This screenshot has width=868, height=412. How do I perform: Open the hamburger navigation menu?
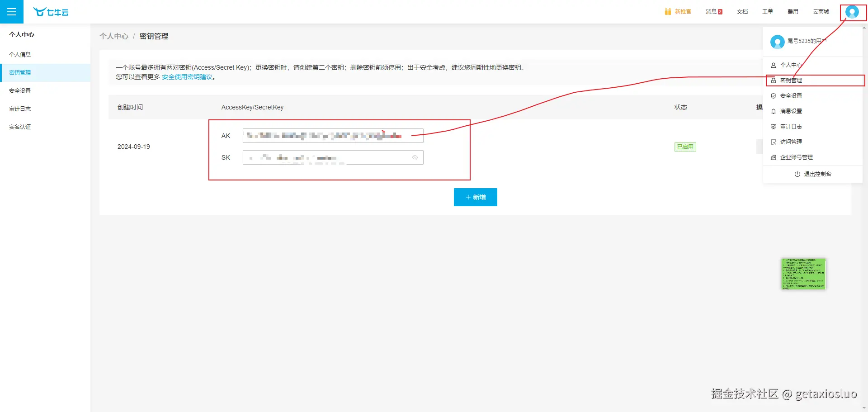point(12,12)
